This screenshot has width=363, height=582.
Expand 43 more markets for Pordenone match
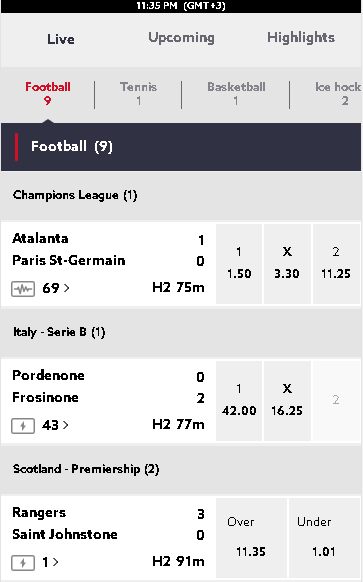(x=55, y=425)
